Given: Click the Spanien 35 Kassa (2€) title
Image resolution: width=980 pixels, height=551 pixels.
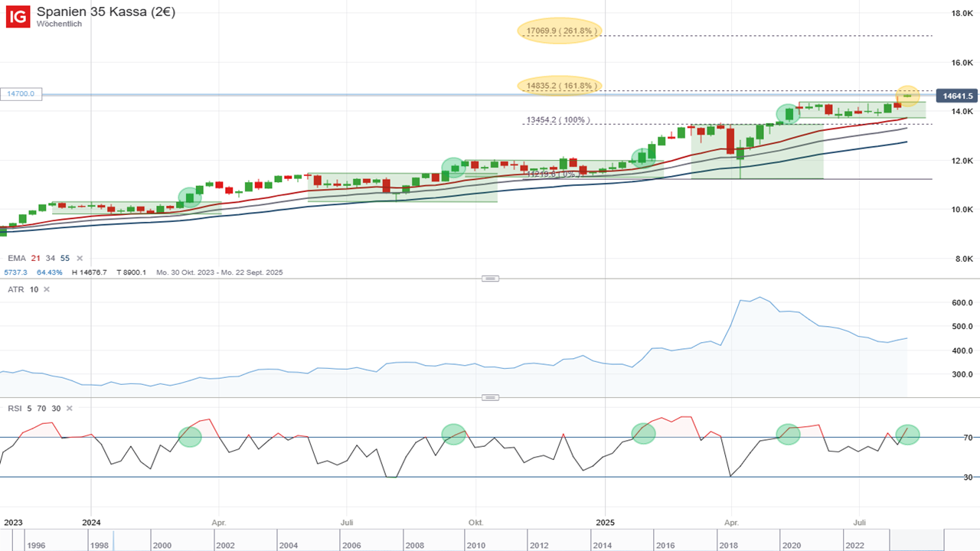Looking at the screenshot, I should tap(106, 11).
